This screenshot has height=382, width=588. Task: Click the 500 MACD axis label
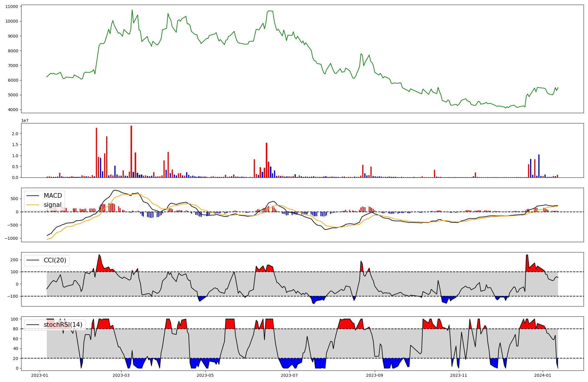point(14,199)
